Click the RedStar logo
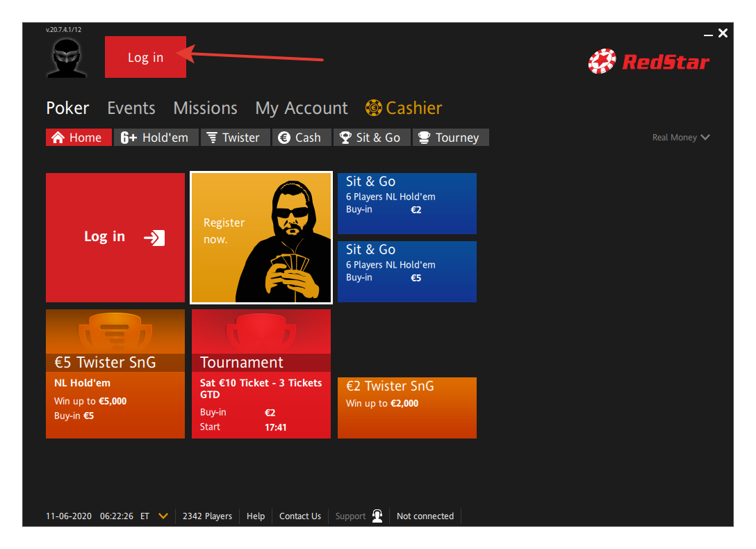 (648, 62)
